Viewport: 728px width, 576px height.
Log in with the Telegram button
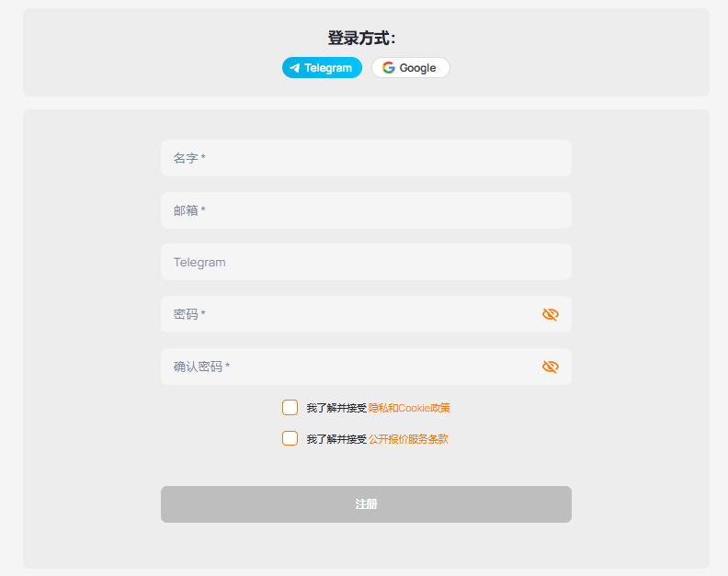pos(322,68)
